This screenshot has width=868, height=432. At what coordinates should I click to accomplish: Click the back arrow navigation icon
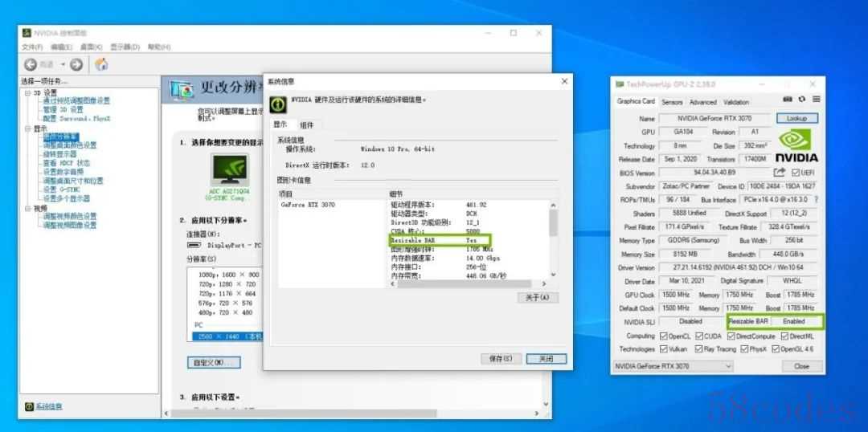point(31,64)
